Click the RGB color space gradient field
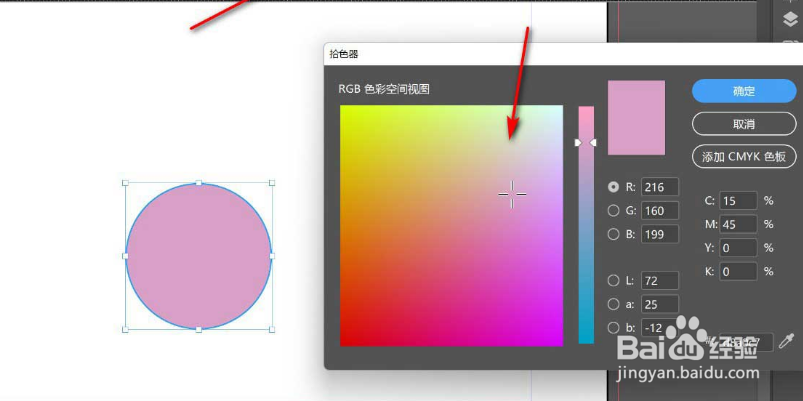This screenshot has height=401, width=803. (451, 225)
